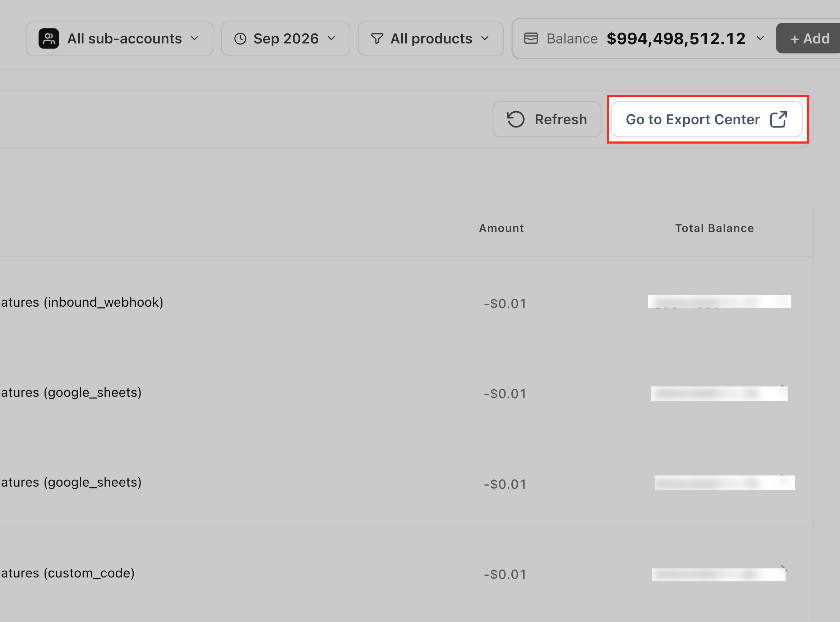The image size is (840, 622).
Task: Click the funnel filter icon
Action: coord(377,38)
